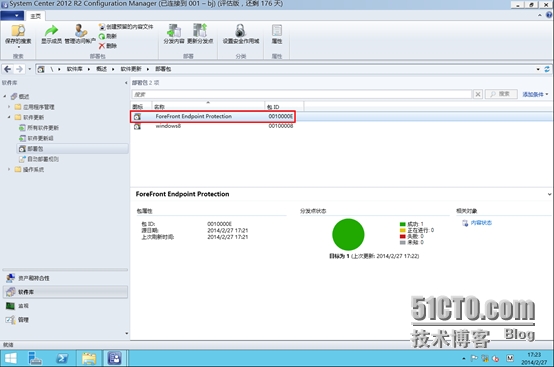Expand workspace list options arrow below Administration
Image resolution: width=554 pixels, height=367 pixels.
pyautogui.click(x=126, y=333)
